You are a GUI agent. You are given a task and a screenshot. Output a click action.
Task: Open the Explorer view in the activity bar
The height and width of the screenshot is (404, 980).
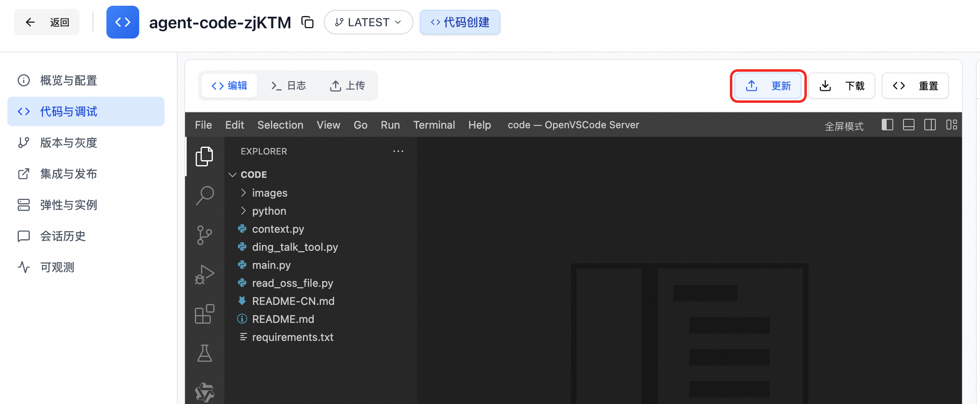(205, 157)
